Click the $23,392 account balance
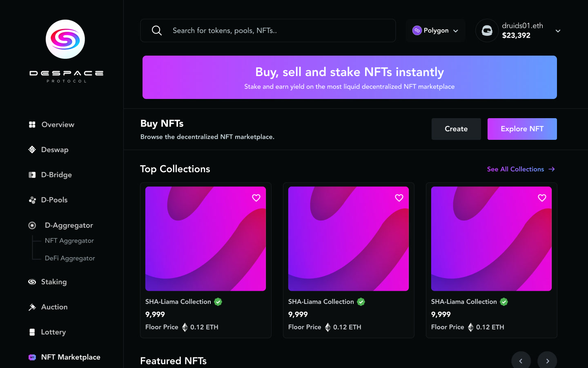The image size is (588, 368). click(x=516, y=36)
